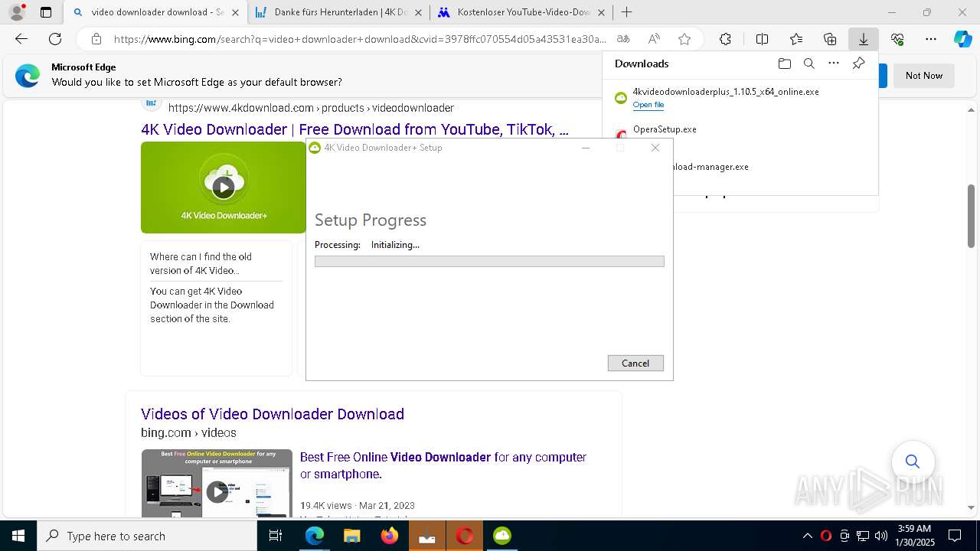Screen dimensions: 980x551
Task: Switch to 'Danke fürs Herunterladen | 4K' tab
Action: point(338,12)
